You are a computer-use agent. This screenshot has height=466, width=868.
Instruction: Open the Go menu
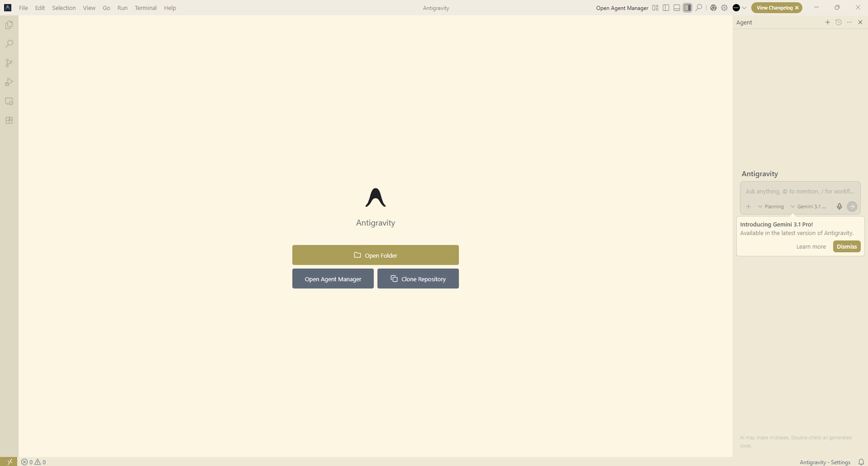coord(106,8)
